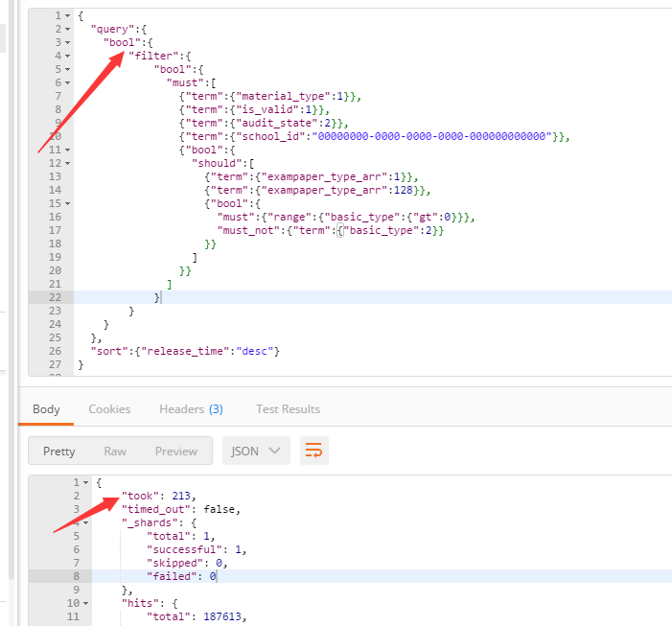Click the school_id value string
This screenshot has width=672, height=626.
pyautogui.click(x=431, y=137)
